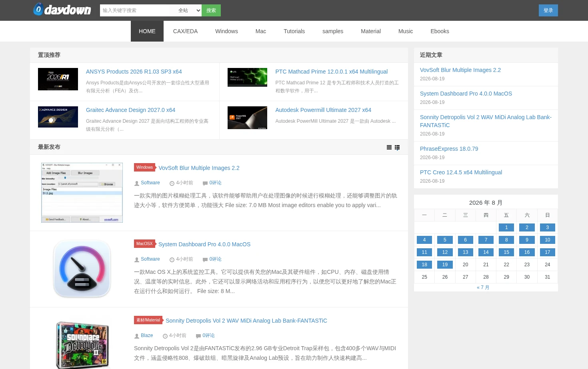The height and width of the screenshot is (369, 588).
Task: Open the Music menu item
Action: click(x=406, y=31)
